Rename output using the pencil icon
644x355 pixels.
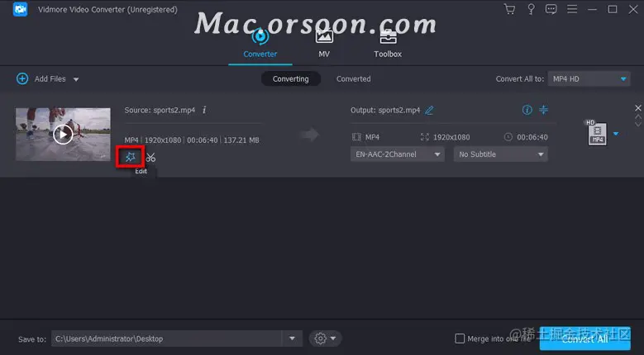[x=429, y=110]
